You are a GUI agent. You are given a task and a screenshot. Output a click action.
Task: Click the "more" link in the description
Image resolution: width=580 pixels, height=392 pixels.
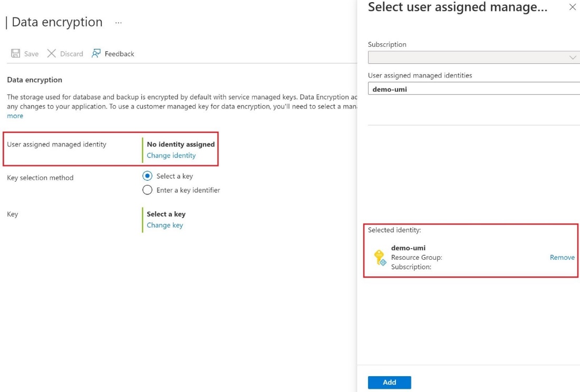click(x=15, y=115)
